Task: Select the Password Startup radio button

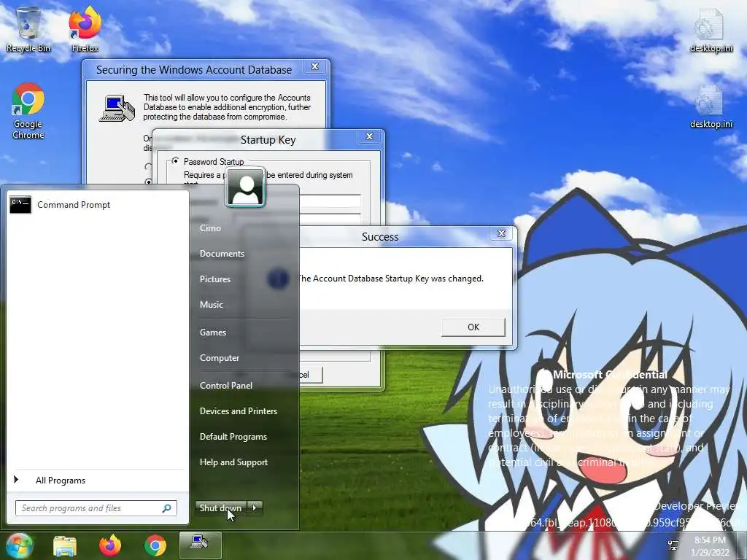Action: pos(175,161)
